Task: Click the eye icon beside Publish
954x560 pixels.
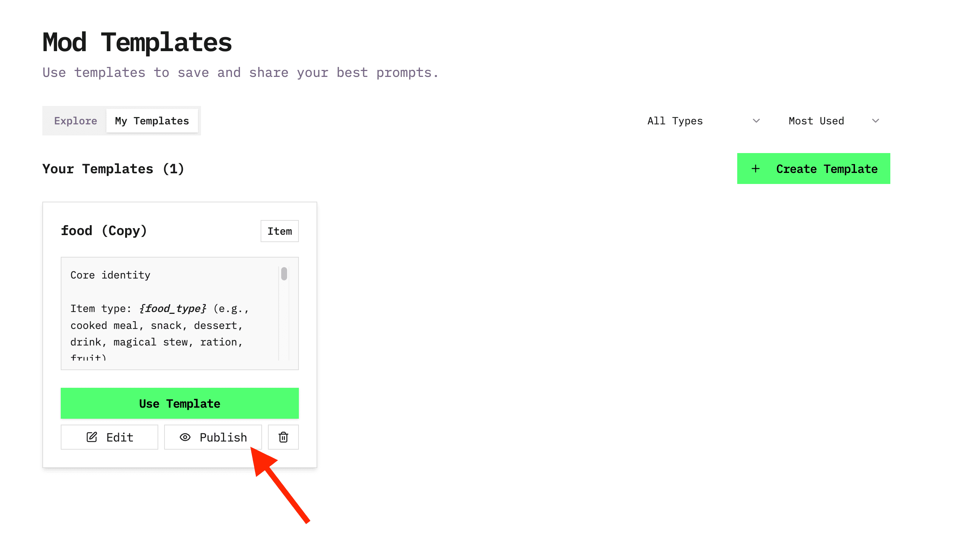Action: tap(185, 437)
